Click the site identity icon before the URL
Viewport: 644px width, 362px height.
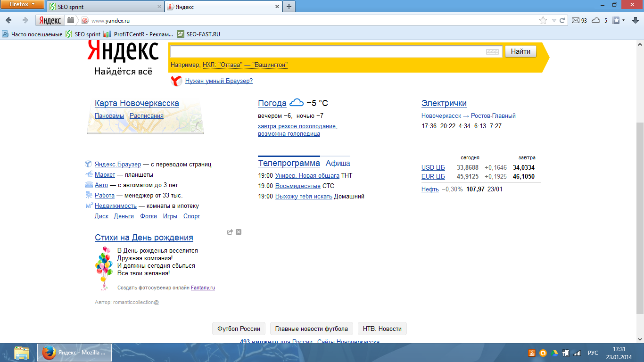click(x=85, y=20)
